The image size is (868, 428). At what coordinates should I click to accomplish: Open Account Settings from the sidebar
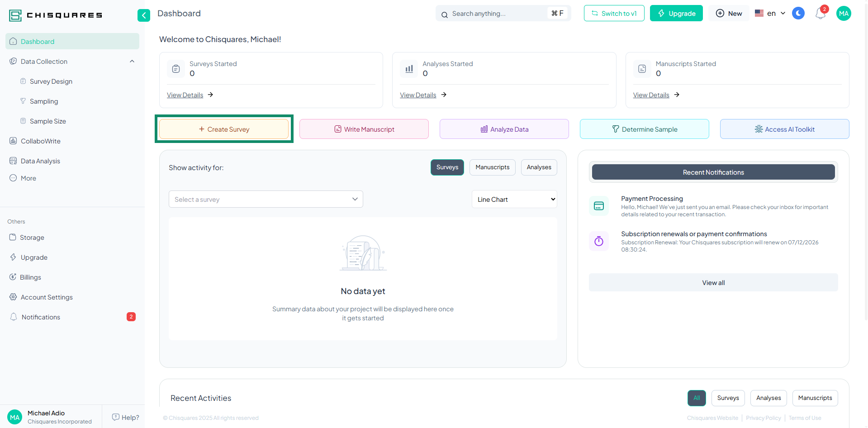(x=47, y=297)
